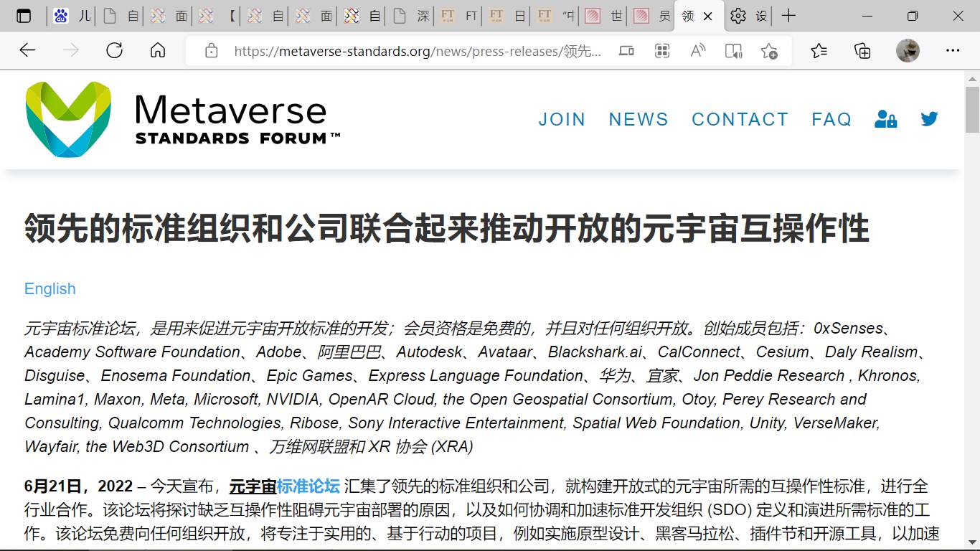Open the Collections panel
Viewport: 980px width, 551px height.
(862, 50)
